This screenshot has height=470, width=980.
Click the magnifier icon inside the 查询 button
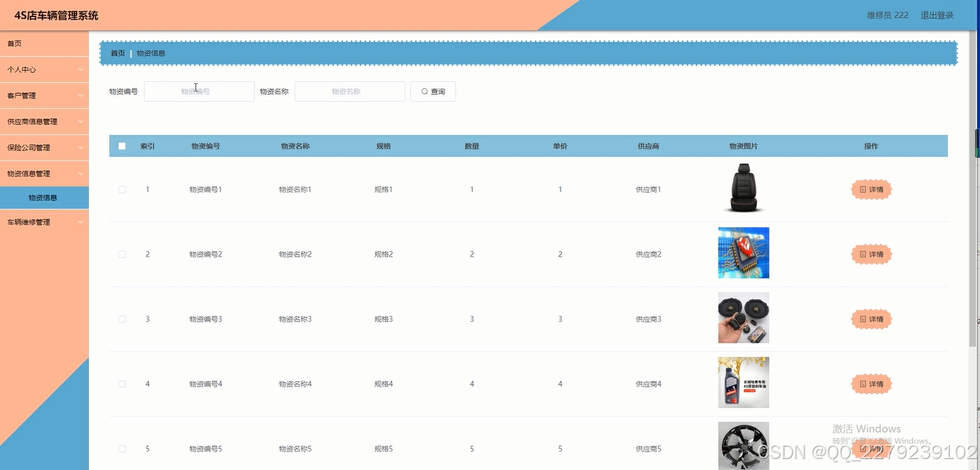coord(425,91)
